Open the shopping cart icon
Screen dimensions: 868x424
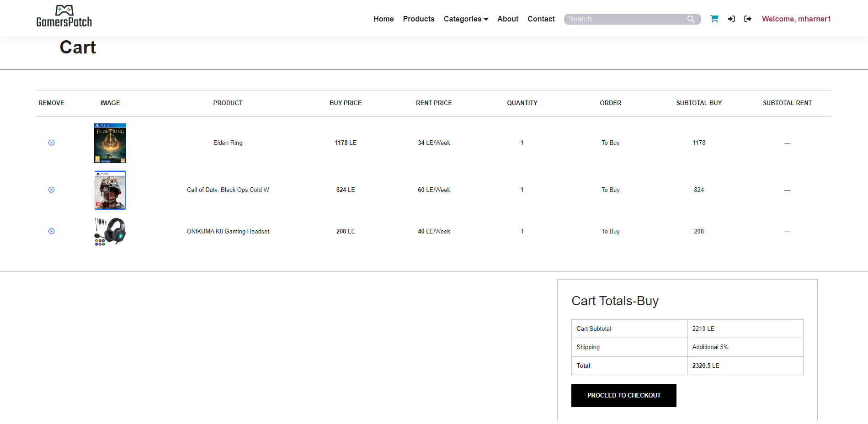click(x=714, y=19)
